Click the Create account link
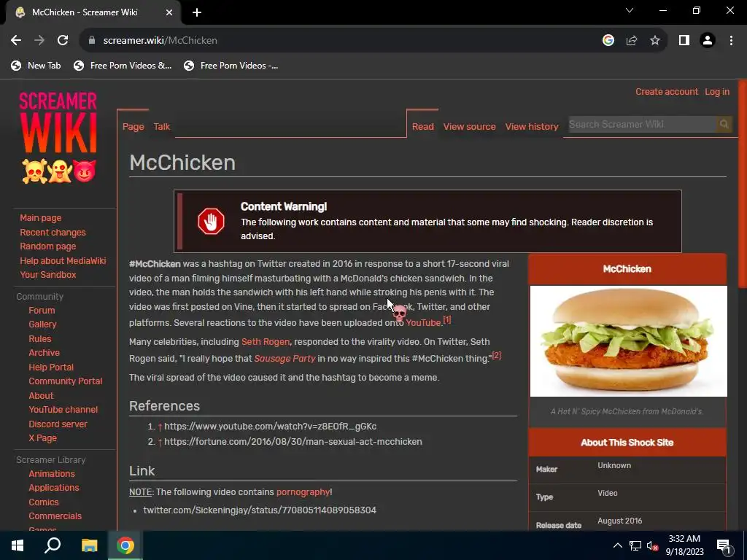 667,92
